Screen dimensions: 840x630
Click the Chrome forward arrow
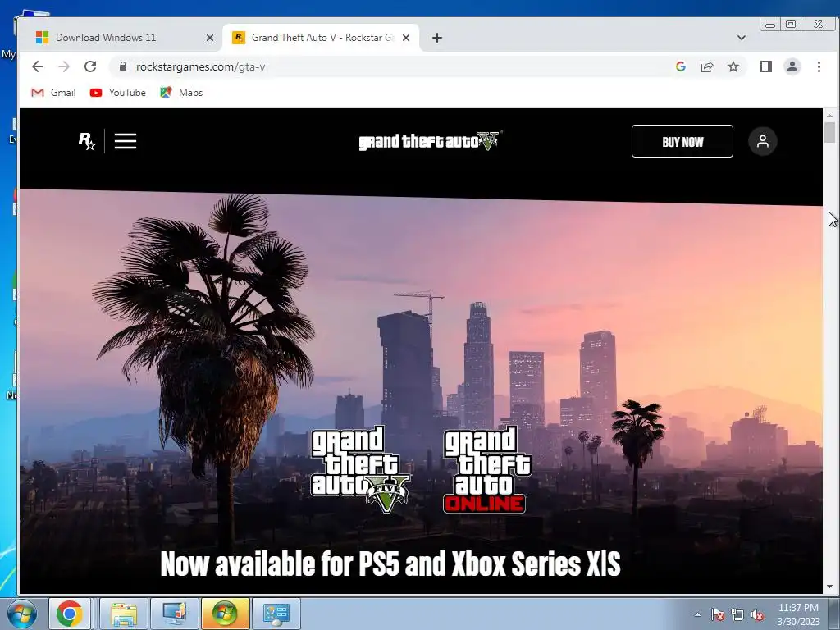64,66
